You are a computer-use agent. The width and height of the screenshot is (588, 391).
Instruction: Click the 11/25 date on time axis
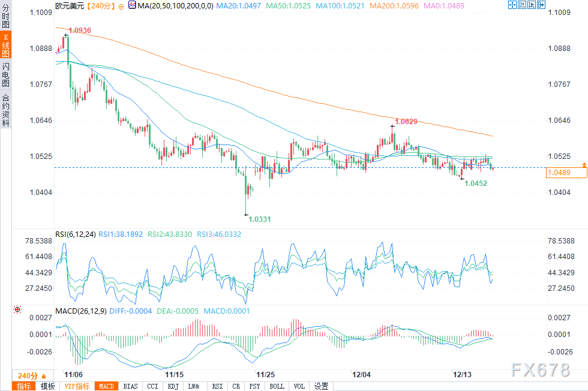pos(265,374)
